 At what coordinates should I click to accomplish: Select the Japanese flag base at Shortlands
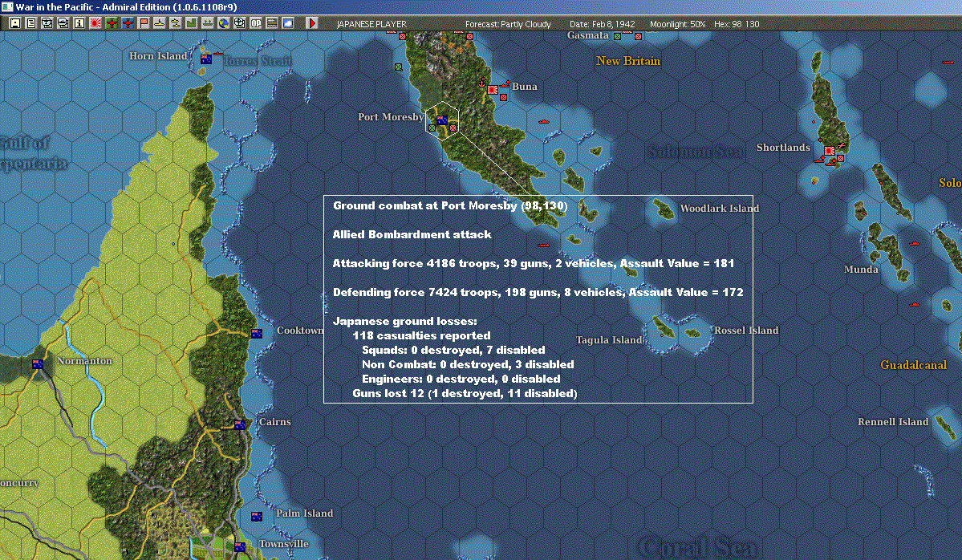pyautogui.click(x=830, y=150)
